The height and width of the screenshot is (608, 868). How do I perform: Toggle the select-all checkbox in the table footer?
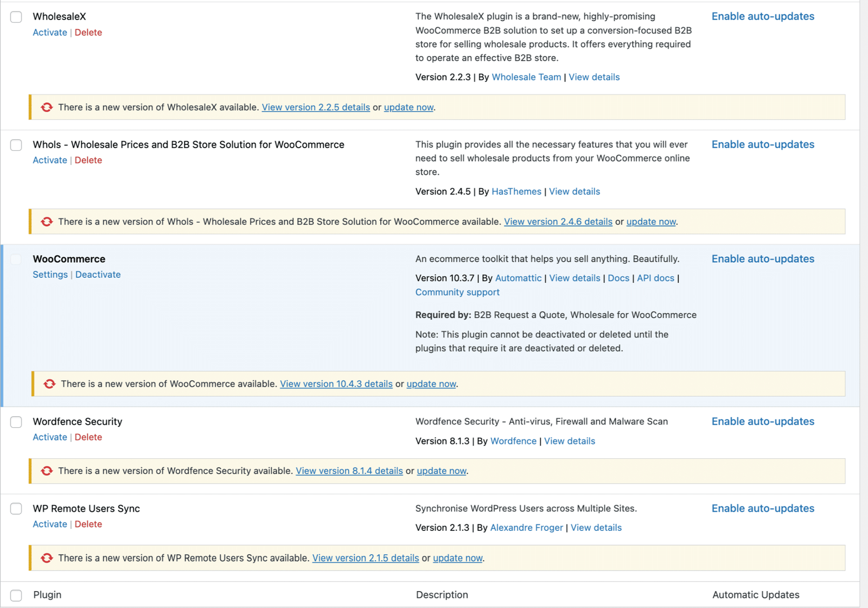coord(16,595)
